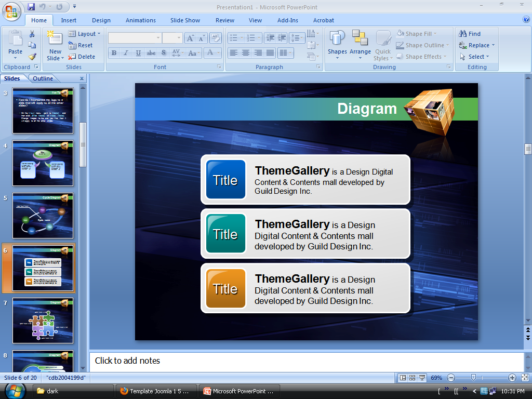This screenshot has width=532, height=399.
Task: Click the Paste clipboard icon
Action: (x=15, y=38)
